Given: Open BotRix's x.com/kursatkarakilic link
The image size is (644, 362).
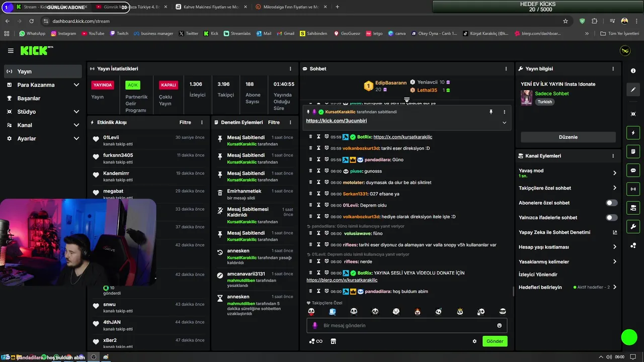Looking at the screenshot, I should (403, 137).
